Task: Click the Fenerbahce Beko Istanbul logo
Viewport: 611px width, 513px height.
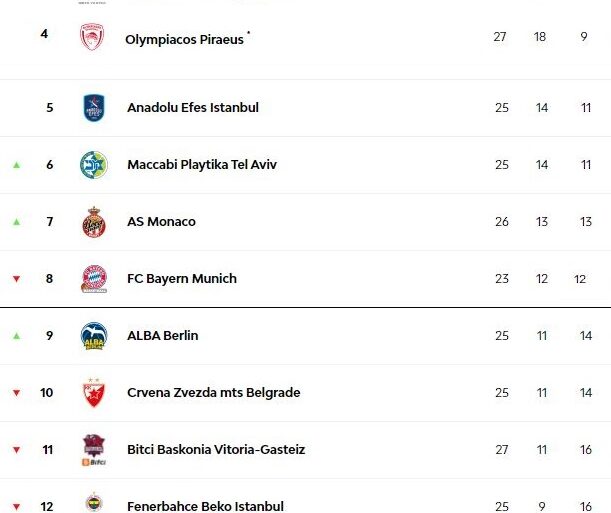Action: (94, 503)
